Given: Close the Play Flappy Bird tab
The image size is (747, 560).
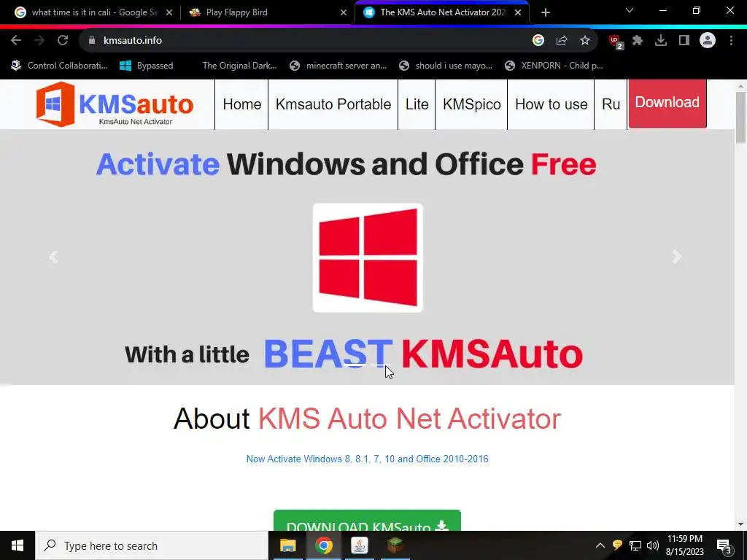Looking at the screenshot, I should [x=344, y=12].
